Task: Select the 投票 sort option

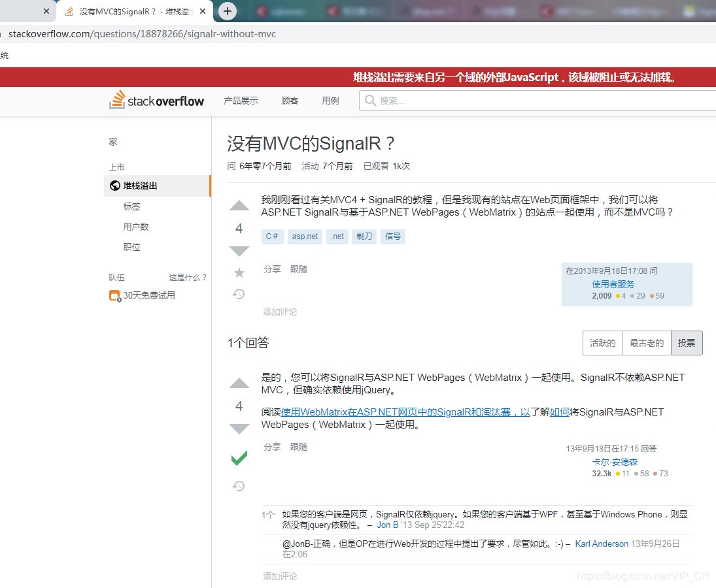Action: tap(686, 342)
